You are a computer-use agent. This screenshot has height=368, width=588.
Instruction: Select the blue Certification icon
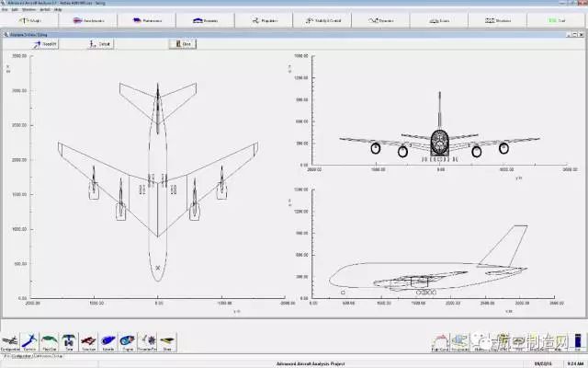coord(29,342)
